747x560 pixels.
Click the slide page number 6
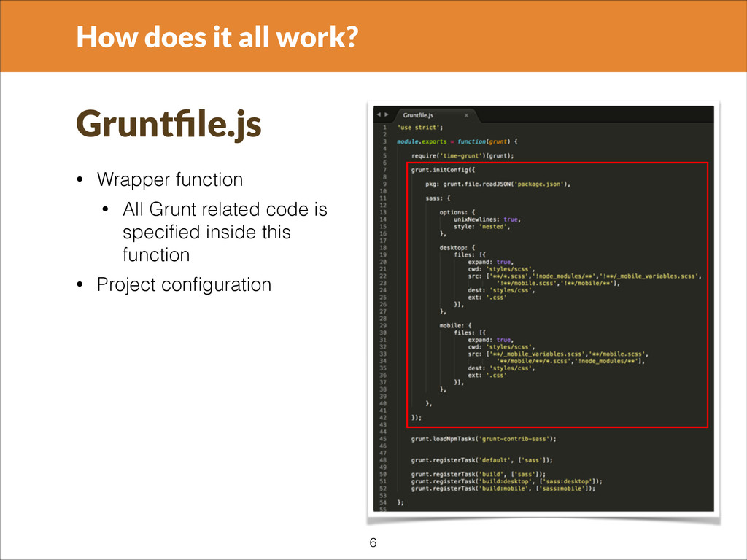click(x=373, y=542)
